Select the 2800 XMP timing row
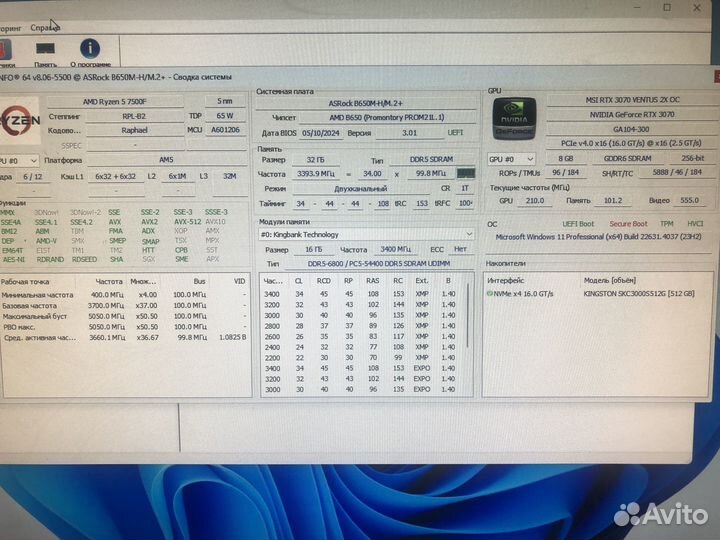The height and width of the screenshot is (540, 720). point(363,326)
